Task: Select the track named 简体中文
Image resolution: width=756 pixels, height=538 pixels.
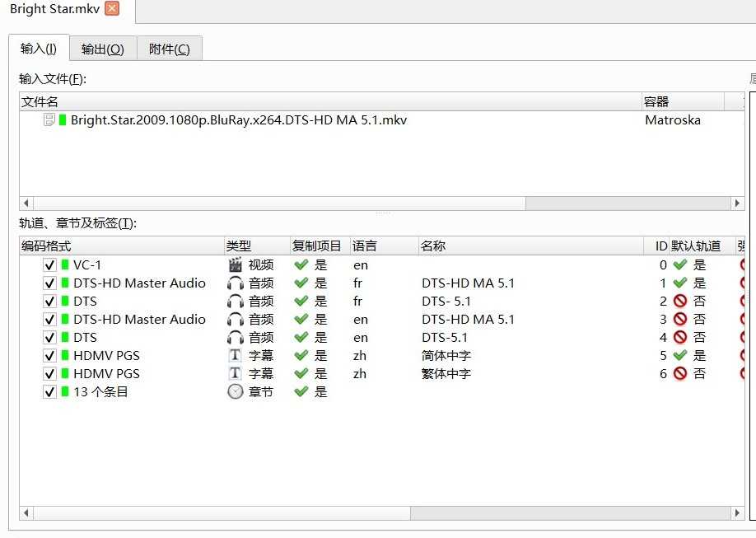Action: 446,356
